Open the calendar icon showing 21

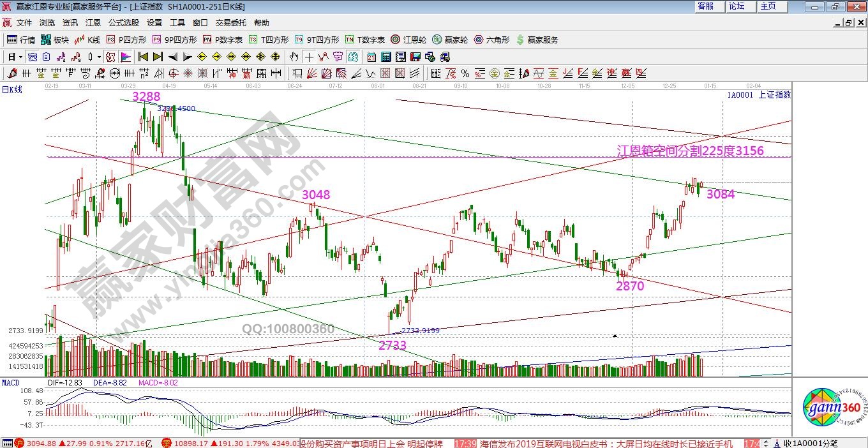click(x=371, y=57)
